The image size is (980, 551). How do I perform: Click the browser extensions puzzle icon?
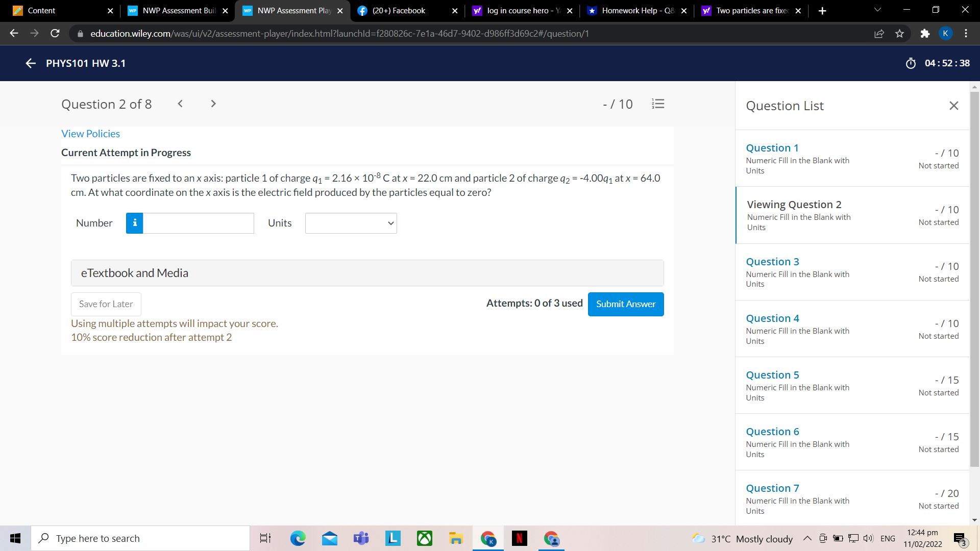tap(925, 34)
